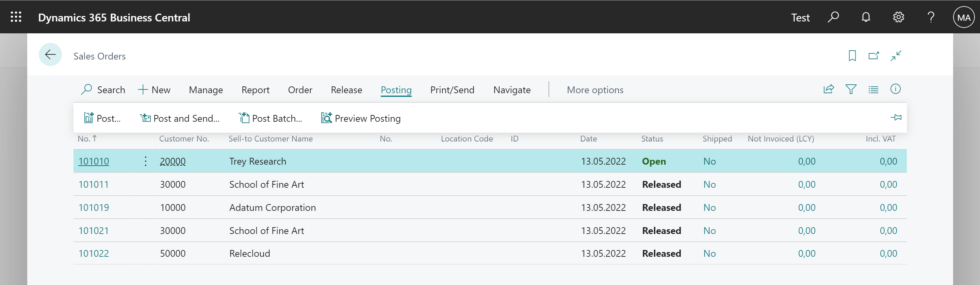Click Shipped 'No' for order 101022

click(709, 253)
